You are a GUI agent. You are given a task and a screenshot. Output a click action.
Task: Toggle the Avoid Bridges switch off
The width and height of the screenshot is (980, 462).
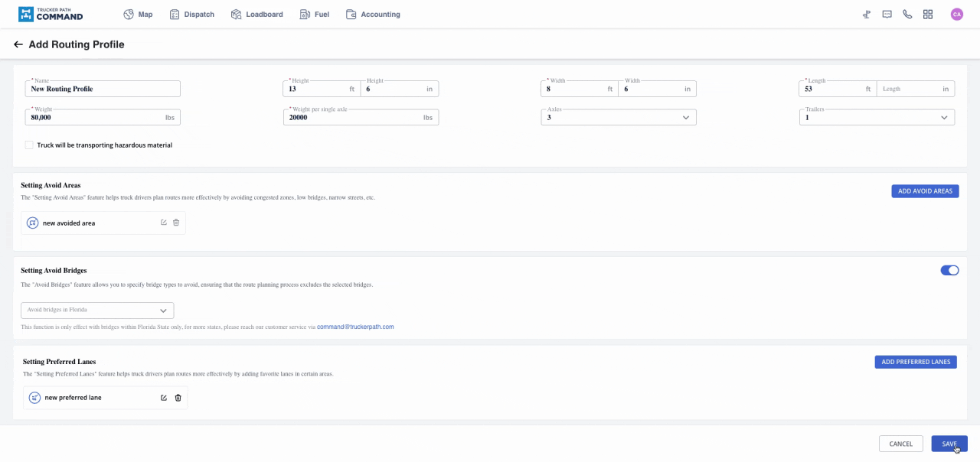(x=949, y=270)
